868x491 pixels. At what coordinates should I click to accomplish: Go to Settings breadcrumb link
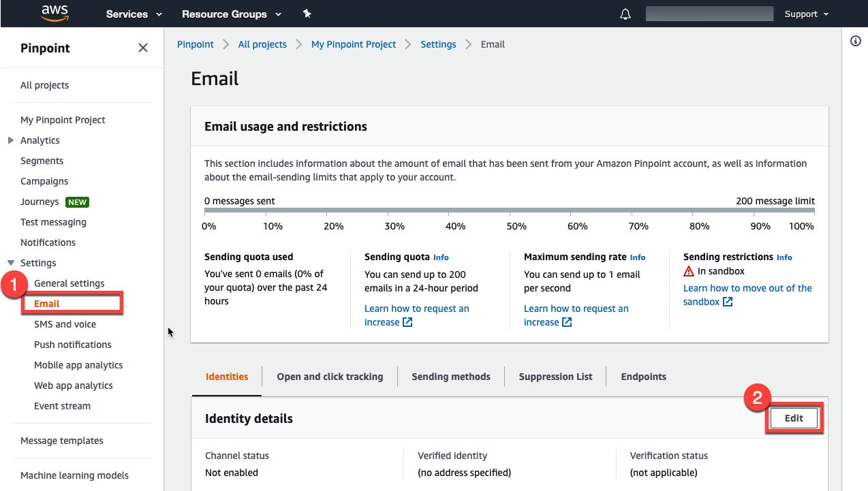click(x=438, y=44)
